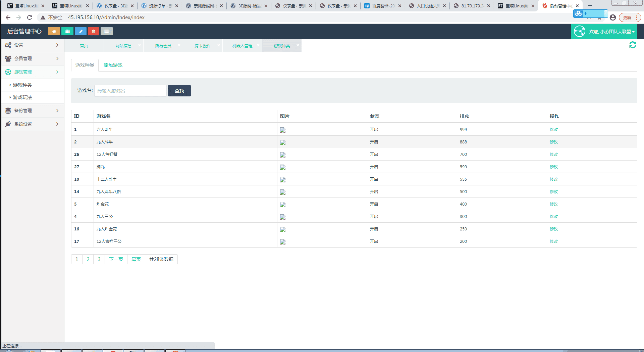Click the green refresh icon
The width and height of the screenshot is (644, 352).
632,45
